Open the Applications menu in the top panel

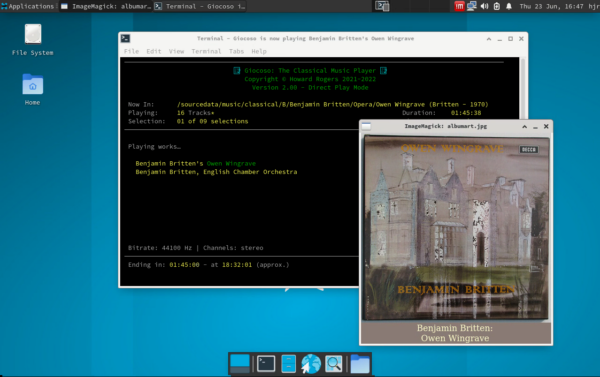coord(28,6)
